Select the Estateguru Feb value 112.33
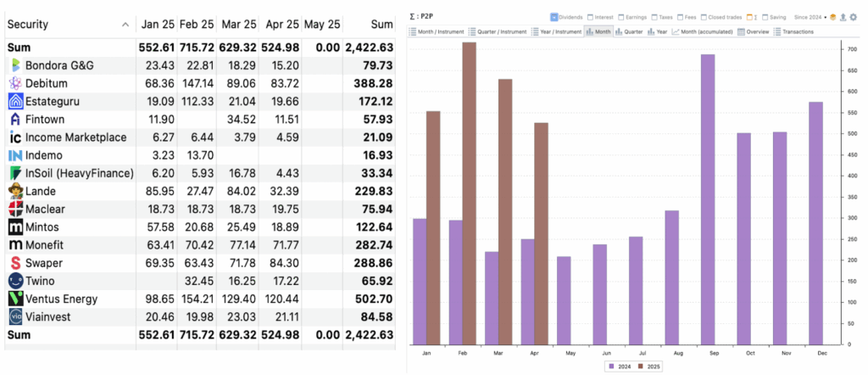 197,101
